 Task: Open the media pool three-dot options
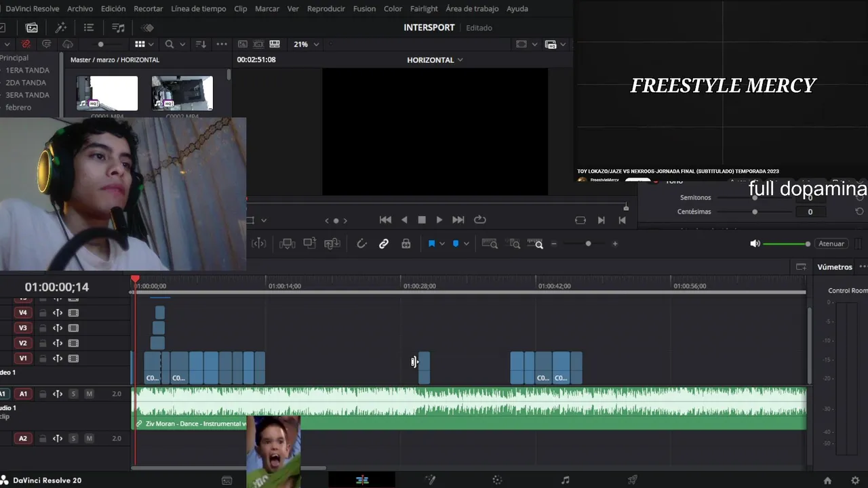pos(222,44)
